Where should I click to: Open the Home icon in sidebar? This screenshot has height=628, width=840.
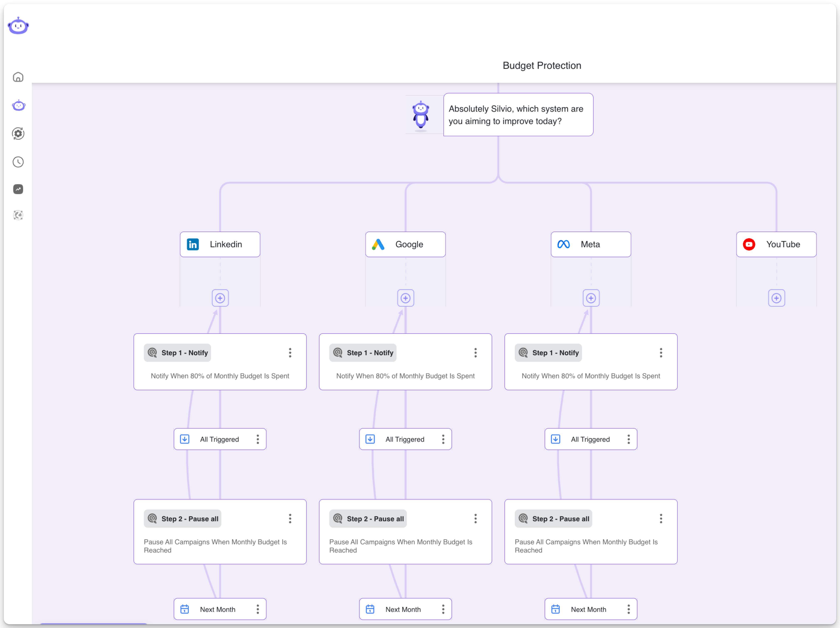[x=18, y=77]
